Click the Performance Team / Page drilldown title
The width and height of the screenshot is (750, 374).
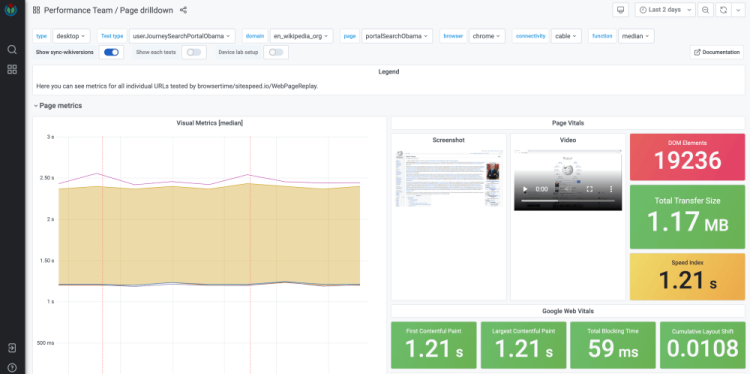(110, 10)
